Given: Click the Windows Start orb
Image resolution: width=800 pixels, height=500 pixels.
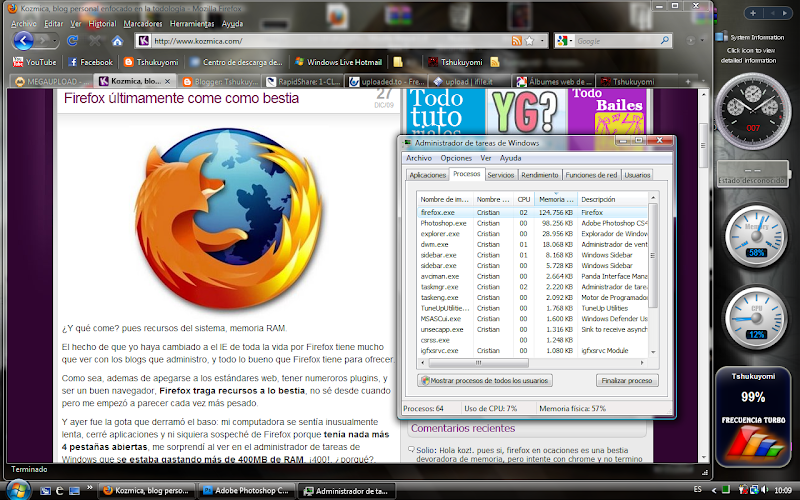Looking at the screenshot, I should [x=17, y=490].
